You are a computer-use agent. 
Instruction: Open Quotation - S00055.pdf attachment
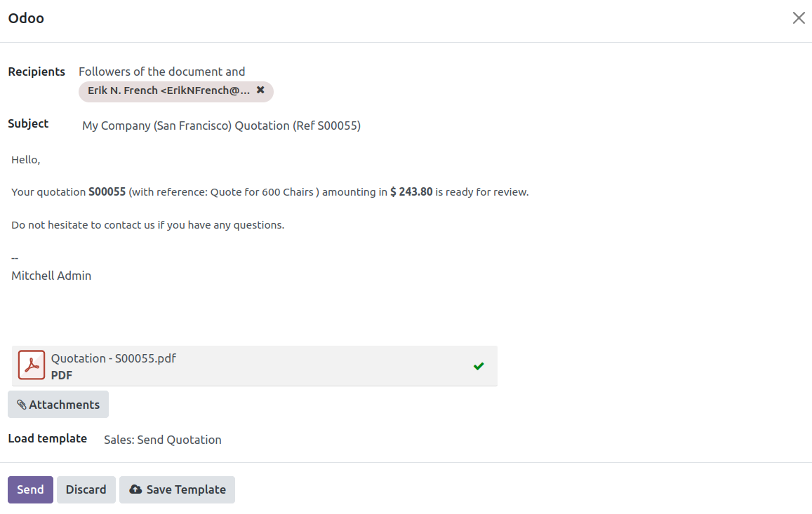coord(114,358)
